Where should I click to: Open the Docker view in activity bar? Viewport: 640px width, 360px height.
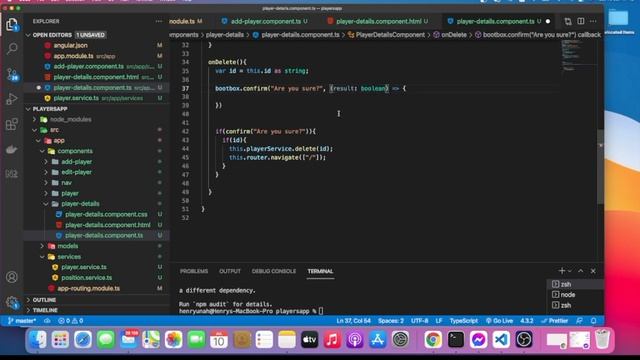(x=12, y=149)
